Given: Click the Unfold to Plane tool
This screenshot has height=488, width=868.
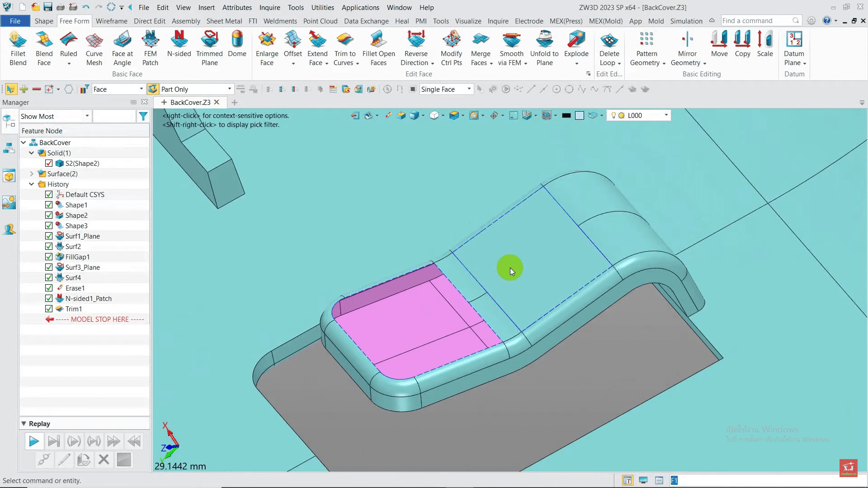Looking at the screenshot, I should 544,48.
